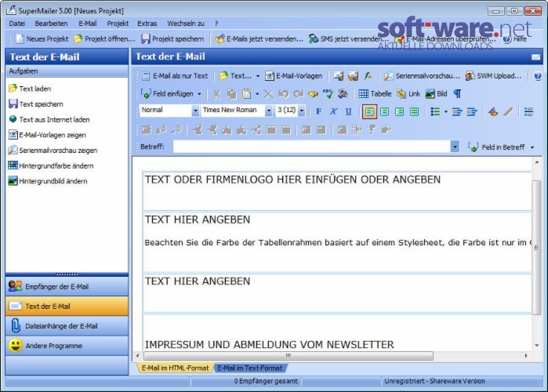This screenshot has width=548, height=392.
Task: Go to Empfänger der E-Mail section
Action: (67, 286)
